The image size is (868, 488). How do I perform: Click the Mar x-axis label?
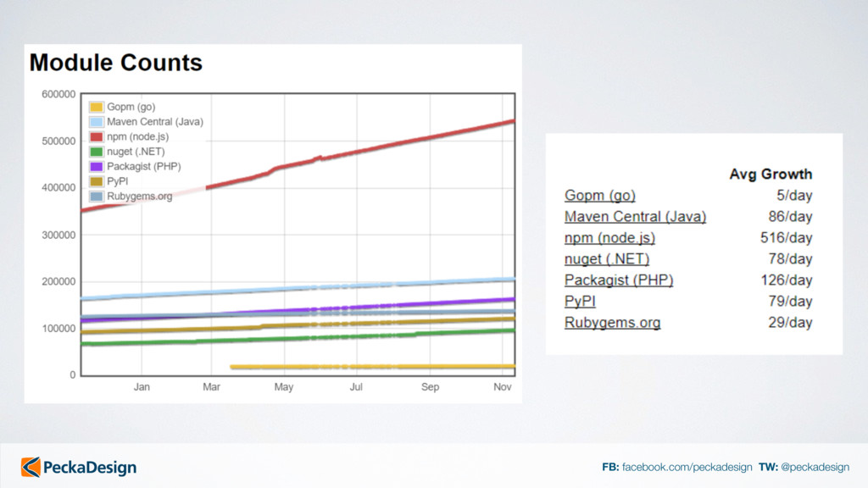tap(211, 386)
